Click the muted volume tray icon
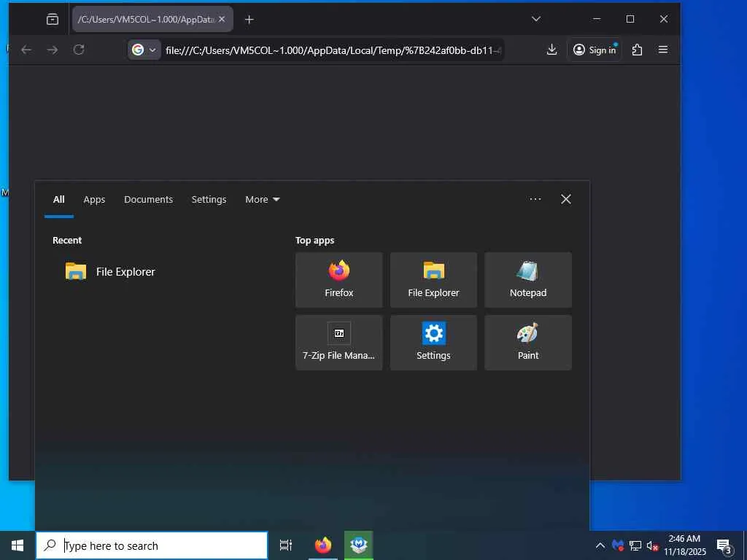 652,545
